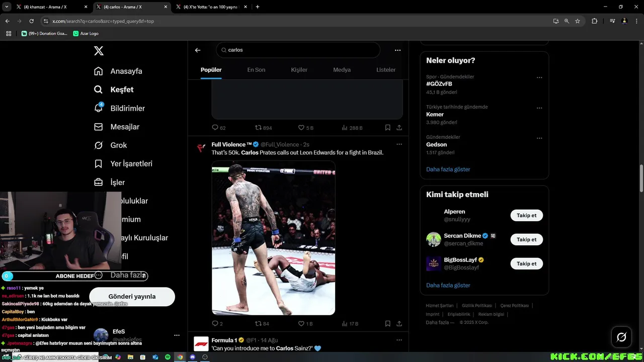The width and height of the screenshot is (644, 362).
Task: Switch to Kişiler tab
Action: (299, 70)
